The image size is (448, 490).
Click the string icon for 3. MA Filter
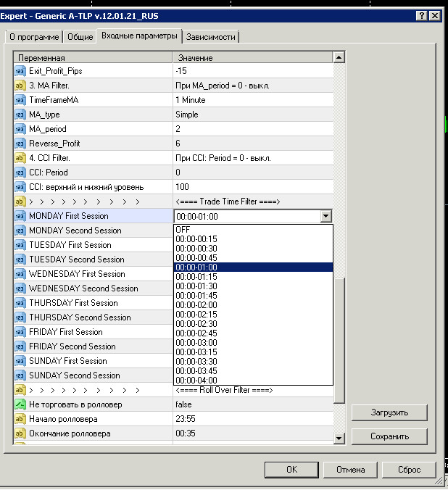point(20,86)
